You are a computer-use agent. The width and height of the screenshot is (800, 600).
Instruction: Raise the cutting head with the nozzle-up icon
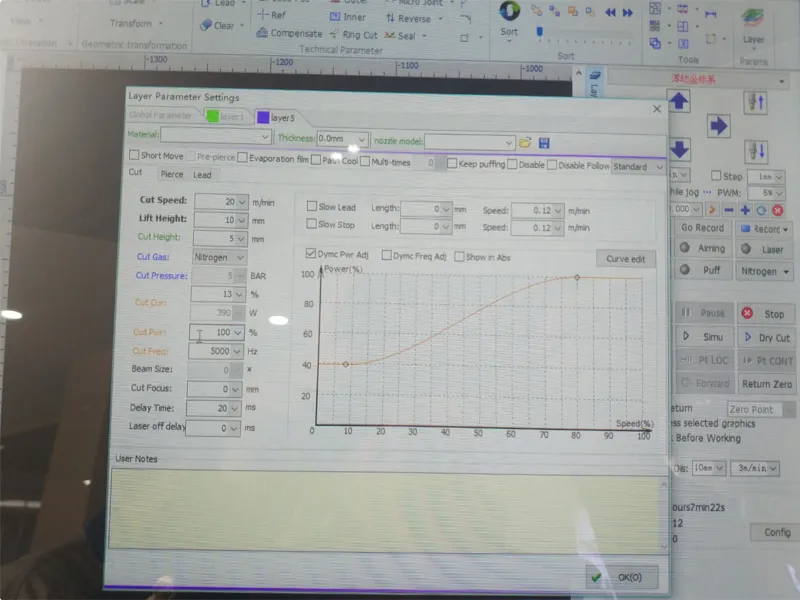pyautogui.click(x=756, y=103)
